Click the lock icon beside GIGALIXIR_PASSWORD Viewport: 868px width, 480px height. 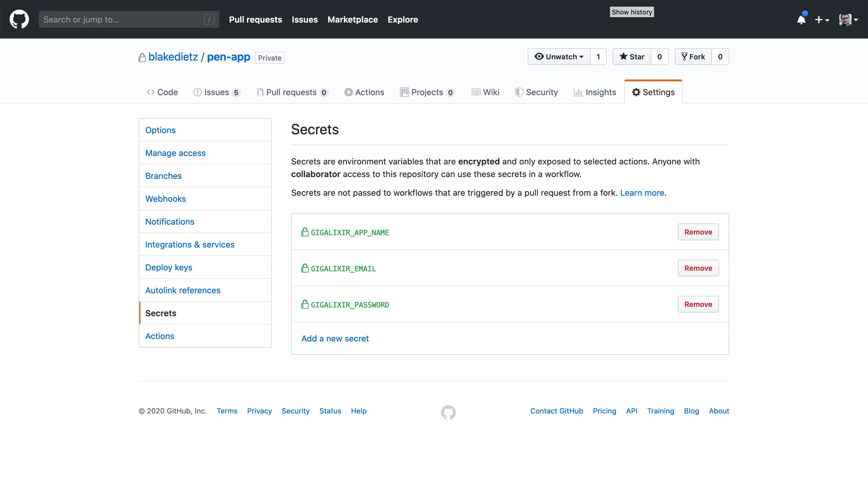tap(305, 304)
